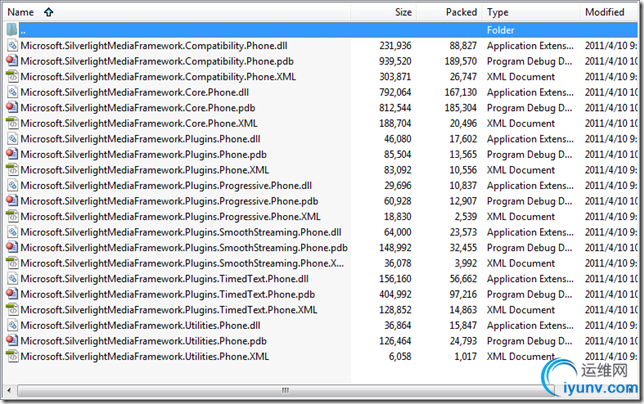The height and width of the screenshot is (404, 644).
Task: Click the icon of Utilities.Phone.XML
Action: coord(12,356)
